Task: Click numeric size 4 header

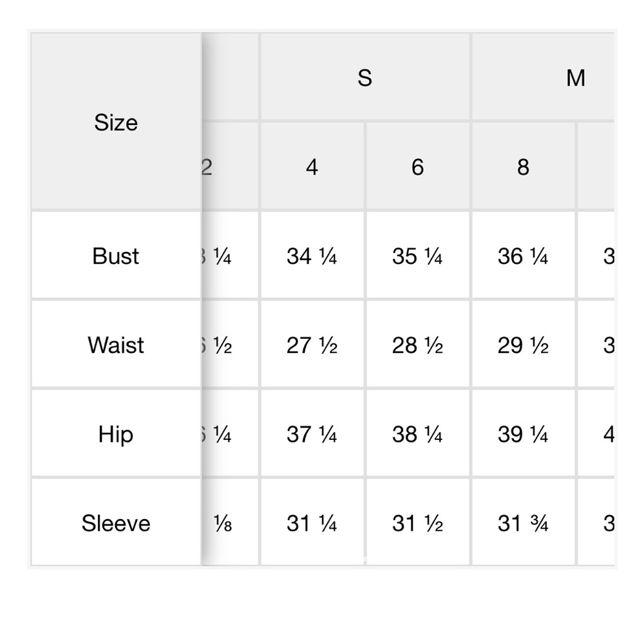Action: [312, 167]
